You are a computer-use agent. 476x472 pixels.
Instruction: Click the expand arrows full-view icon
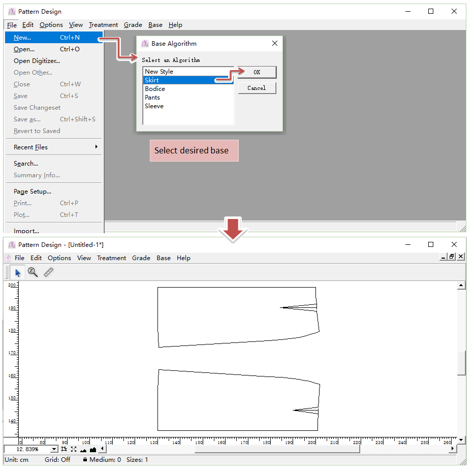[x=74, y=449]
